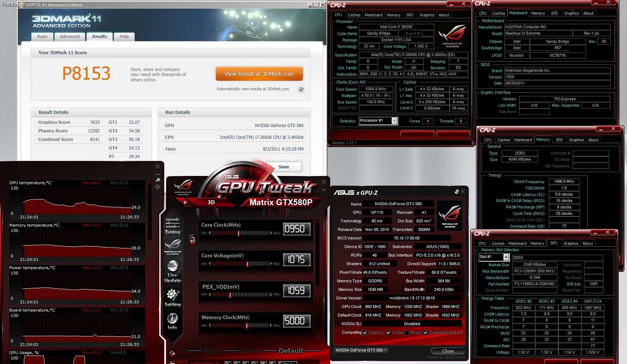Toggle the DirectCompute 5.0 checkbox
The width and height of the screenshot is (627, 364).
[x=425, y=333]
